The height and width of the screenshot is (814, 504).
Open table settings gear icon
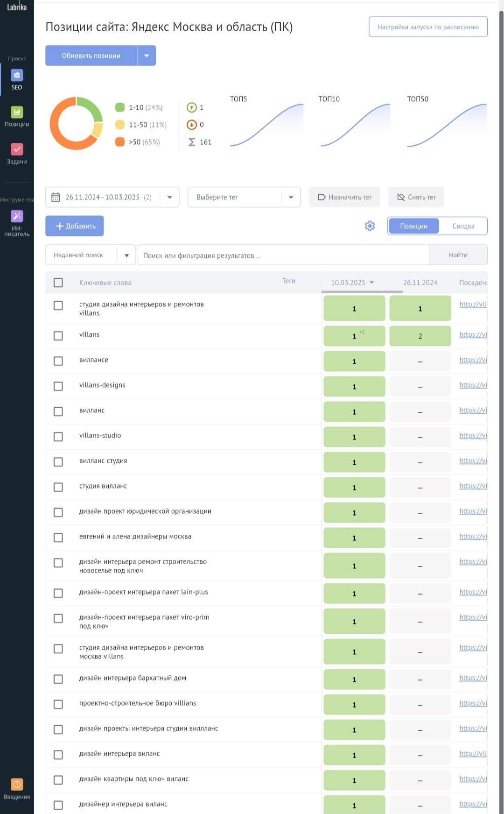(370, 226)
